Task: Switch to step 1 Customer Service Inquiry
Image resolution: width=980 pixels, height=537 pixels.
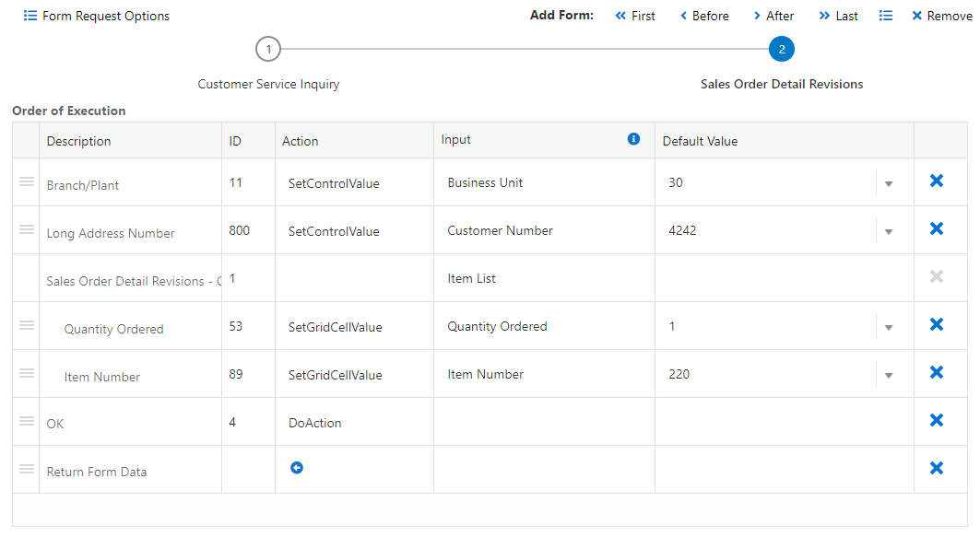Action: (x=268, y=49)
